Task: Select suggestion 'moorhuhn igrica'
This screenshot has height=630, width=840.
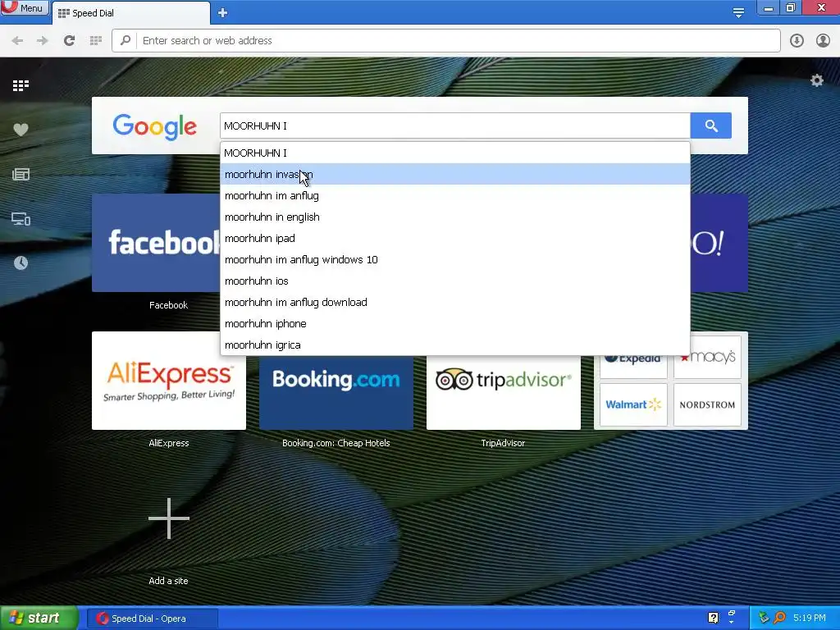Action: [x=454, y=345]
